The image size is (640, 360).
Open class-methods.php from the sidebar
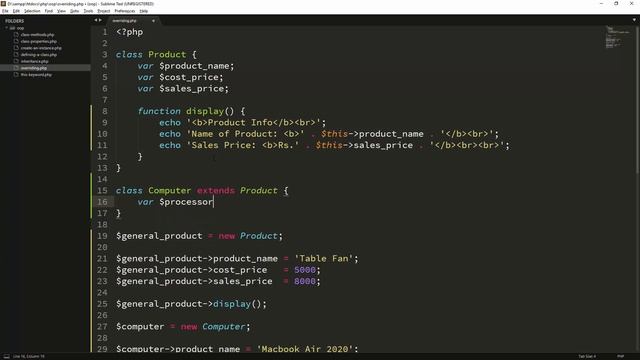pyautogui.click(x=37, y=35)
